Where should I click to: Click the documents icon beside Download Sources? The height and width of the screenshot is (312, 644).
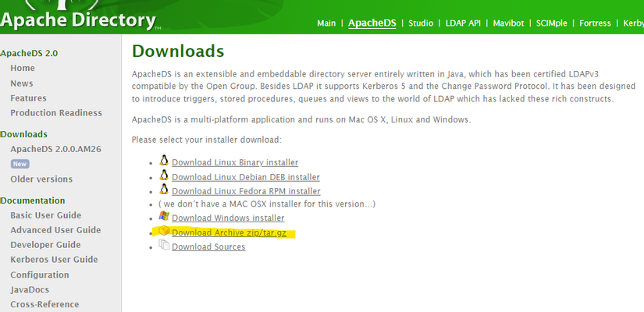coord(164,245)
